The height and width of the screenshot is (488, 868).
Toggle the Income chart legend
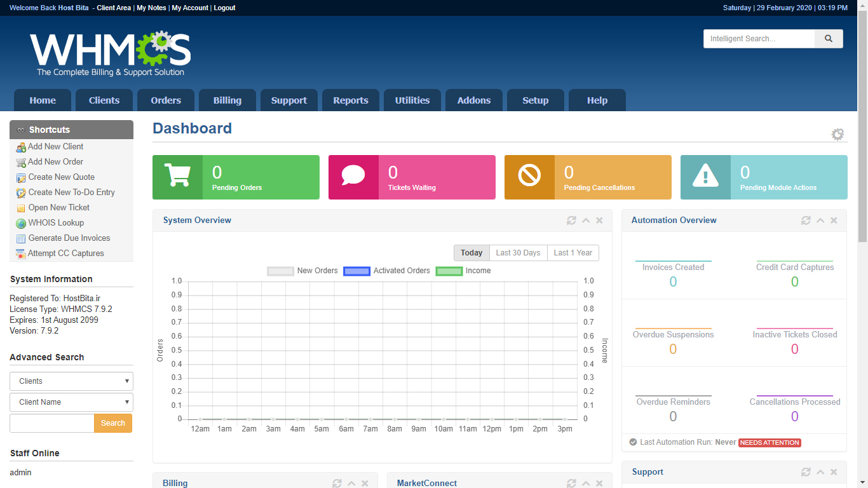463,271
